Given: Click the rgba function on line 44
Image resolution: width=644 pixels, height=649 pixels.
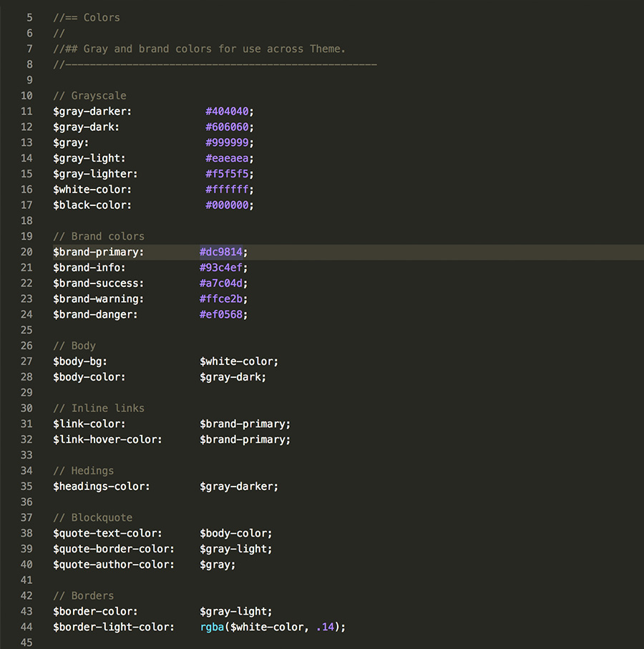Looking at the screenshot, I should 211,627.
